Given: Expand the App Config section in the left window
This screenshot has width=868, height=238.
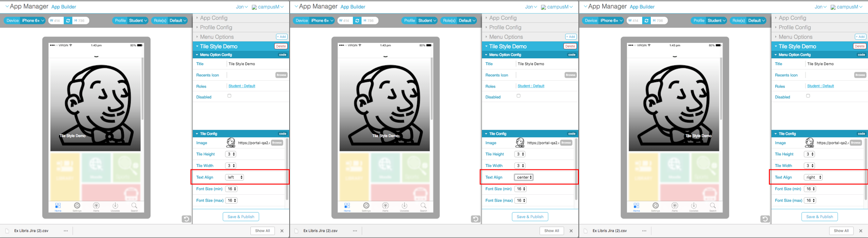Looking at the screenshot, I should tap(241, 18).
